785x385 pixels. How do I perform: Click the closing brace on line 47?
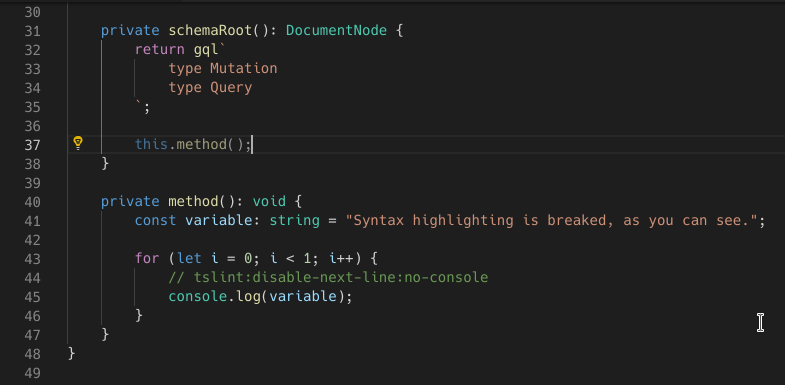pos(105,334)
